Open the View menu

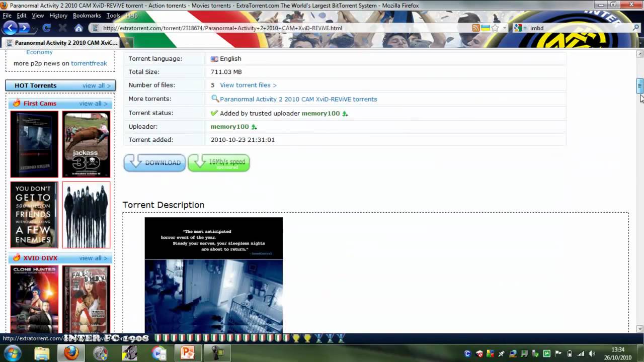coord(38,16)
